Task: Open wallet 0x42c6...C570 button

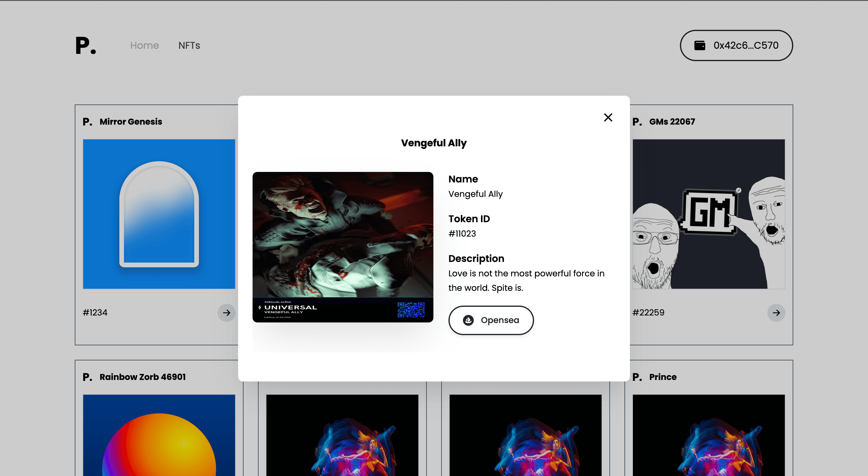Action: [736, 45]
